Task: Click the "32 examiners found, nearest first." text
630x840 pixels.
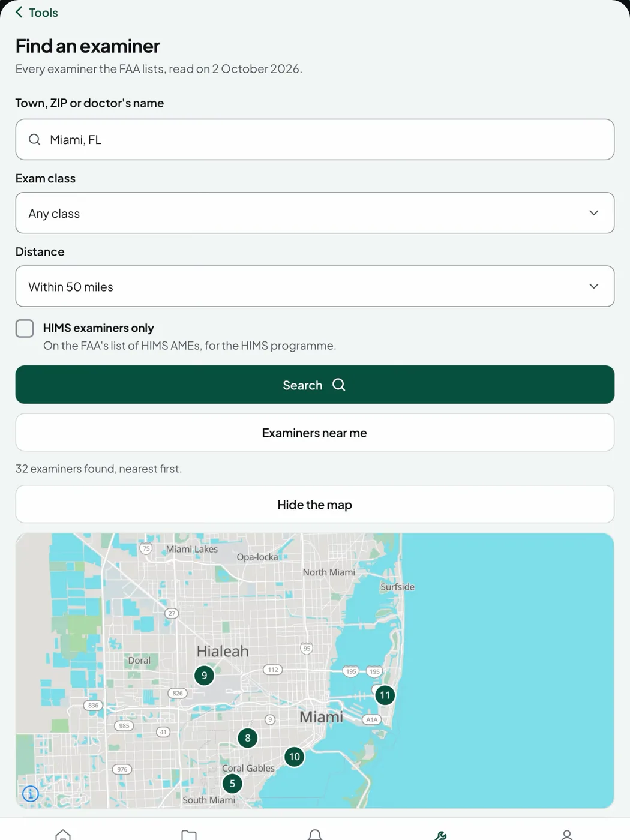Action: [x=98, y=469]
